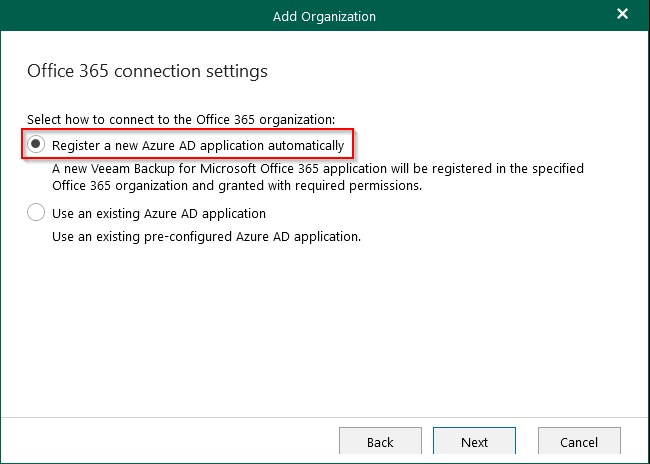Go to previous step using Back

tap(380, 442)
